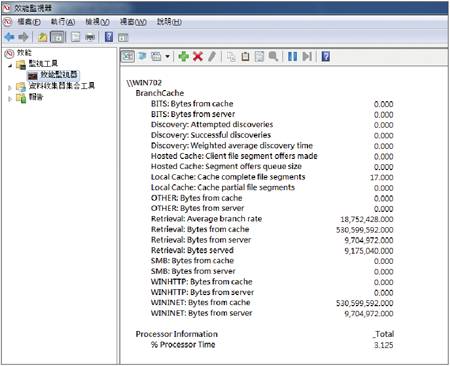
Task: Select Local Cache: Cache complete file segments
Action: [x=228, y=177]
